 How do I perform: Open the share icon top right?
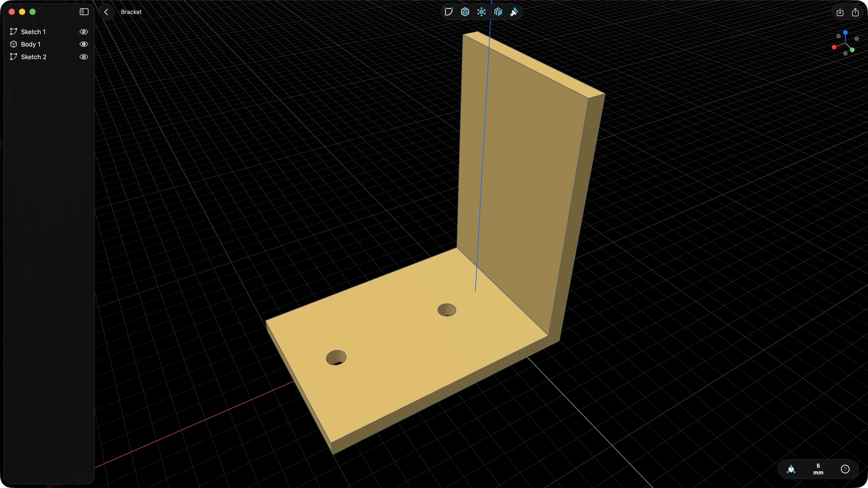click(x=855, y=12)
